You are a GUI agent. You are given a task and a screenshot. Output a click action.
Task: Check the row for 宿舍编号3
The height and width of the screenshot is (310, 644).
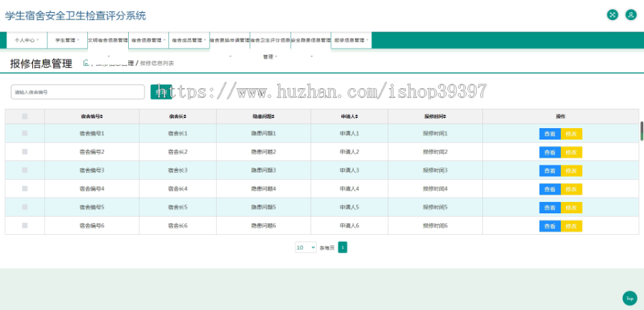[24, 170]
